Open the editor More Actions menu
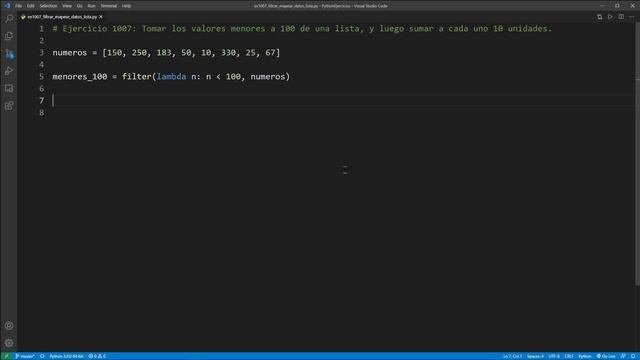This screenshot has width=640, height=360. pyautogui.click(x=632, y=17)
